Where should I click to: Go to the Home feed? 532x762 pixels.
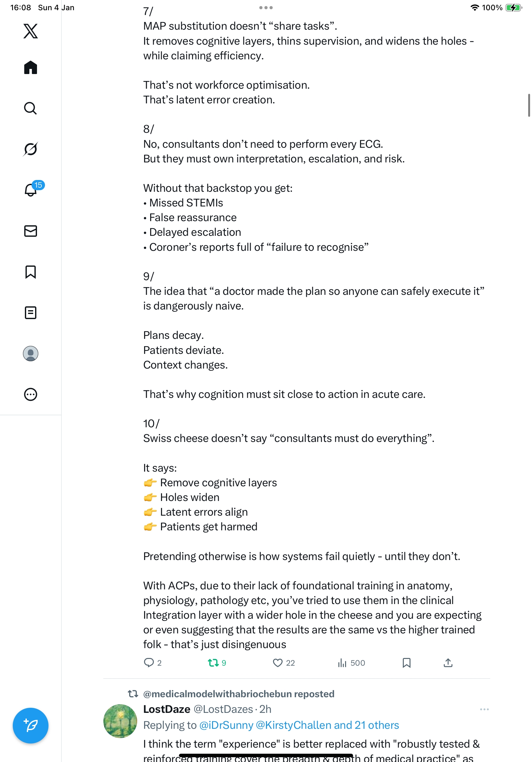click(31, 68)
